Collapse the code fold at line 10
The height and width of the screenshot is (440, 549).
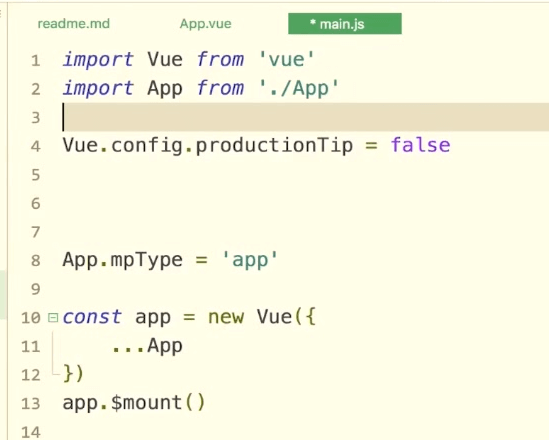coord(53,317)
